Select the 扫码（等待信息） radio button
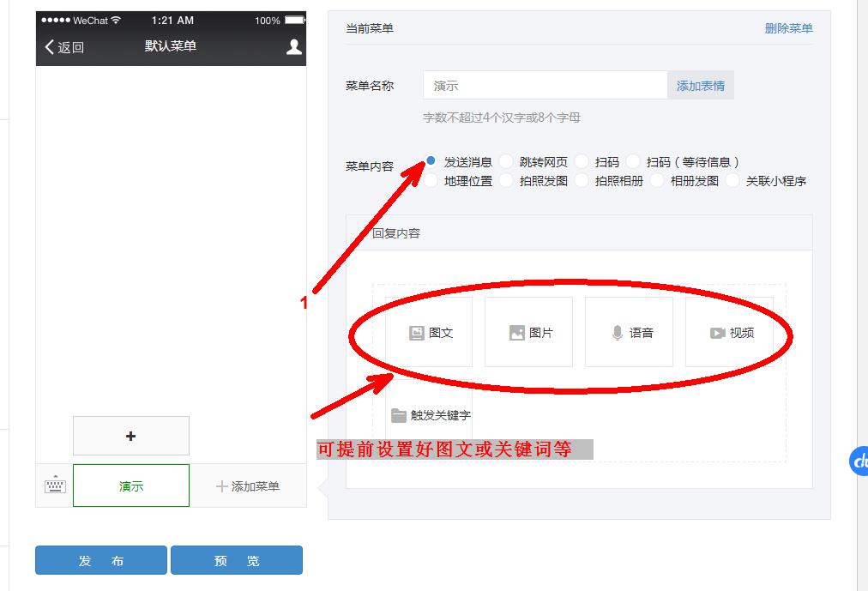The image size is (868, 591). [633, 161]
